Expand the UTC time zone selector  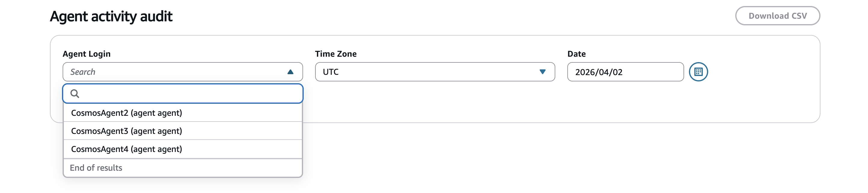[x=544, y=72]
